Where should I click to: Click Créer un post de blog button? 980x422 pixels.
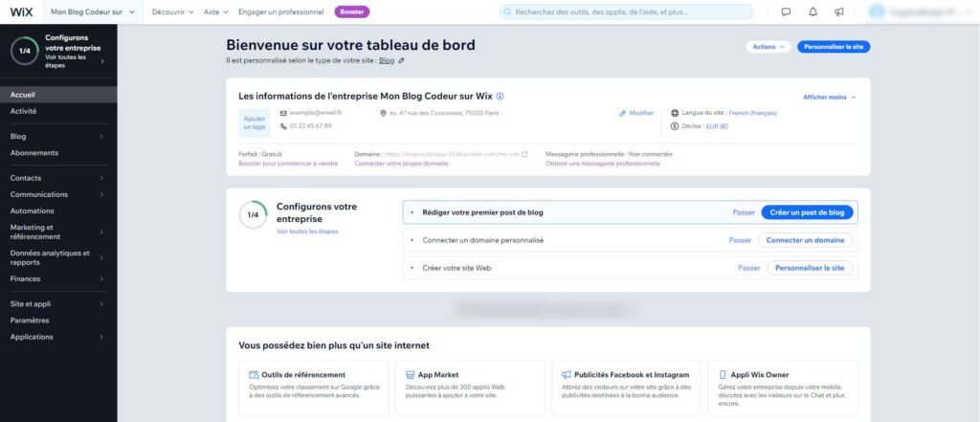807,212
